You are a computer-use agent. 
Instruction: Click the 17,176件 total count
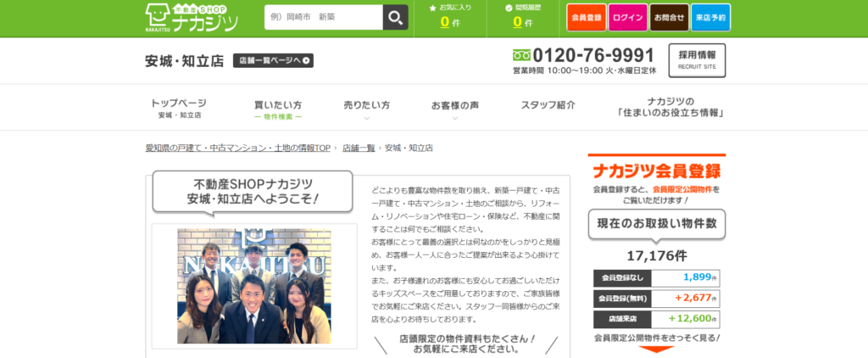click(657, 256)
